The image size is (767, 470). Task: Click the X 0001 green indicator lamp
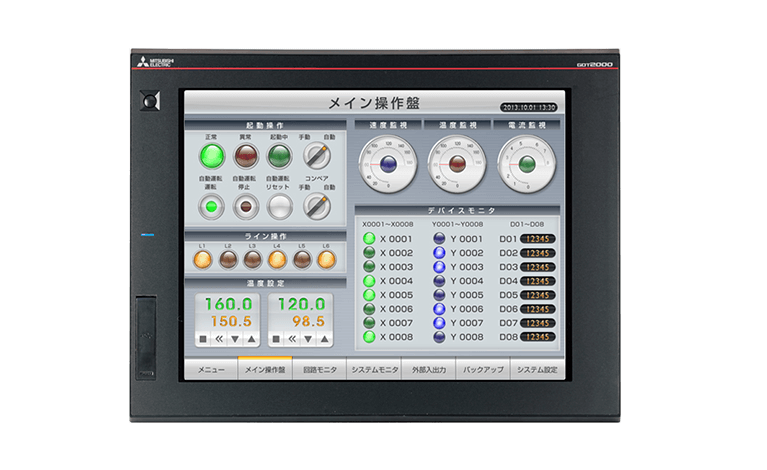(x=369, y=239)
